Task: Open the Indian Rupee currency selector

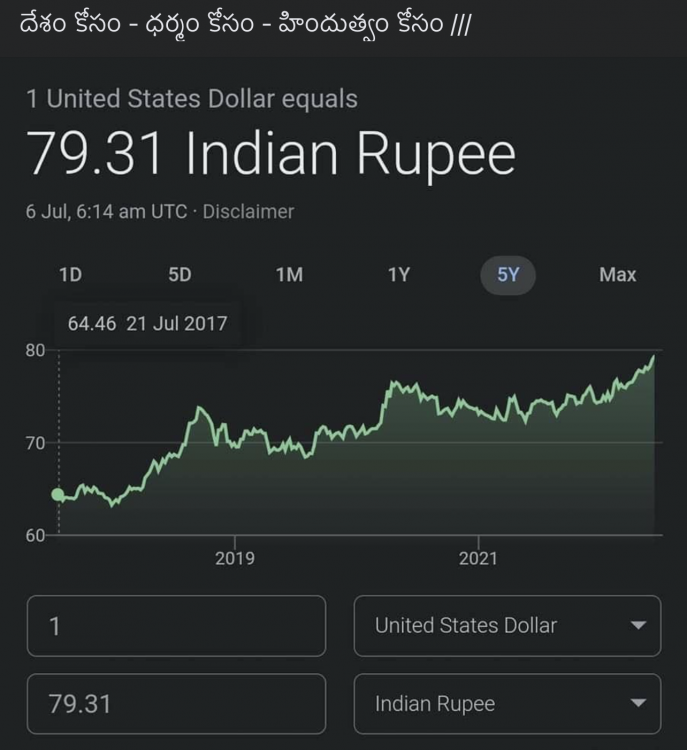Action: click(508, 704)
